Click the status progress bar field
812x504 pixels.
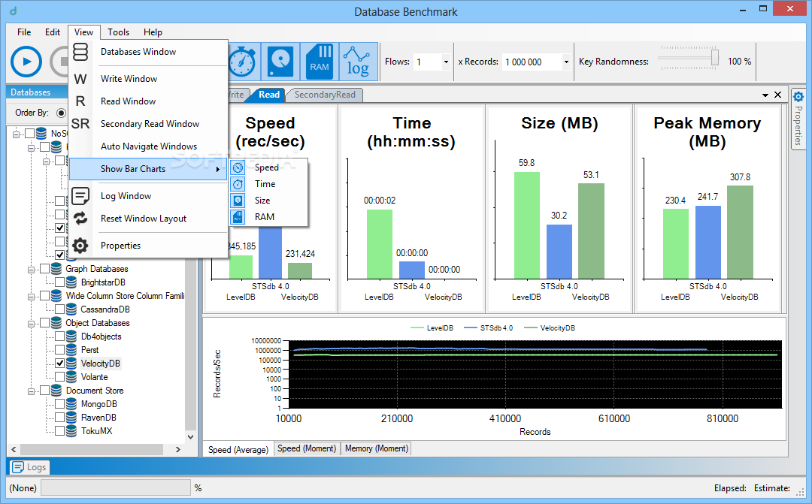click(116, 488)
